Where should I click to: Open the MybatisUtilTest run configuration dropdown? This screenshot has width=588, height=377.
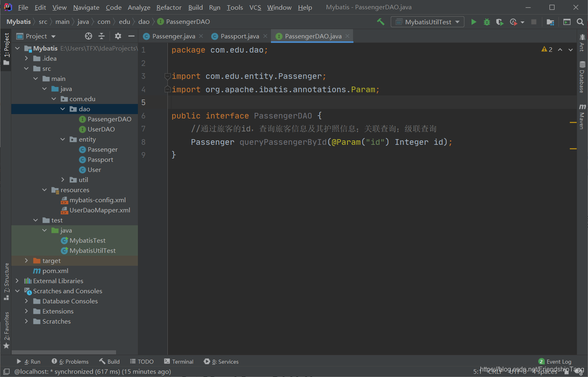(x=428, y=22)
